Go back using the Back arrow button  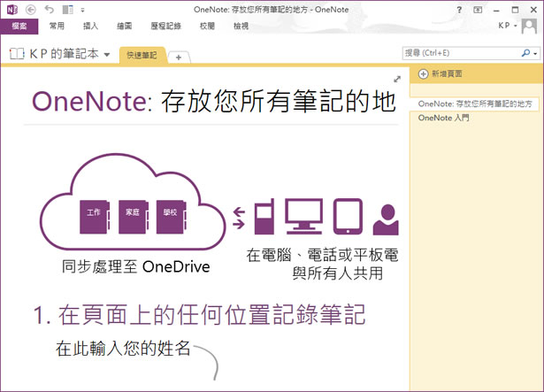pyautogui.click(x=31, y=10)
